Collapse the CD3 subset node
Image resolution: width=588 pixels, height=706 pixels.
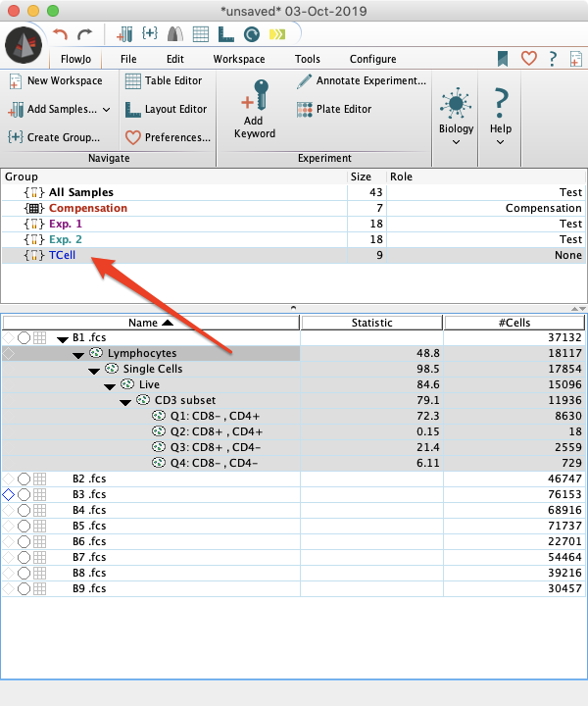coord(125,401)
